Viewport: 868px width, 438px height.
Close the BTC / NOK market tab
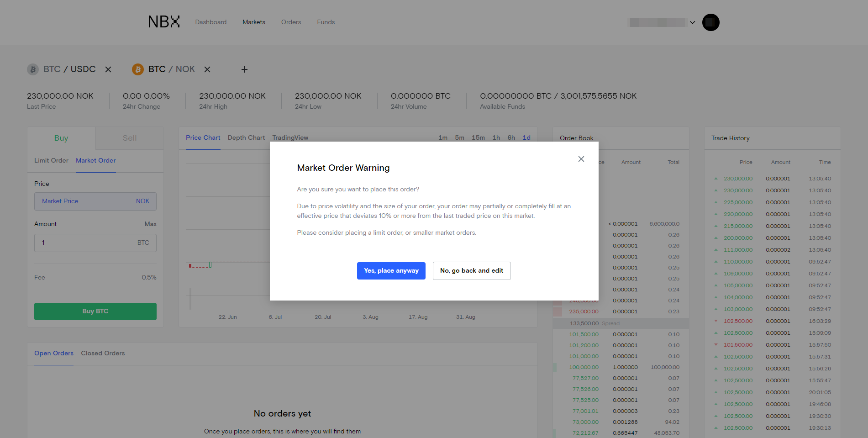pos(207,69)
